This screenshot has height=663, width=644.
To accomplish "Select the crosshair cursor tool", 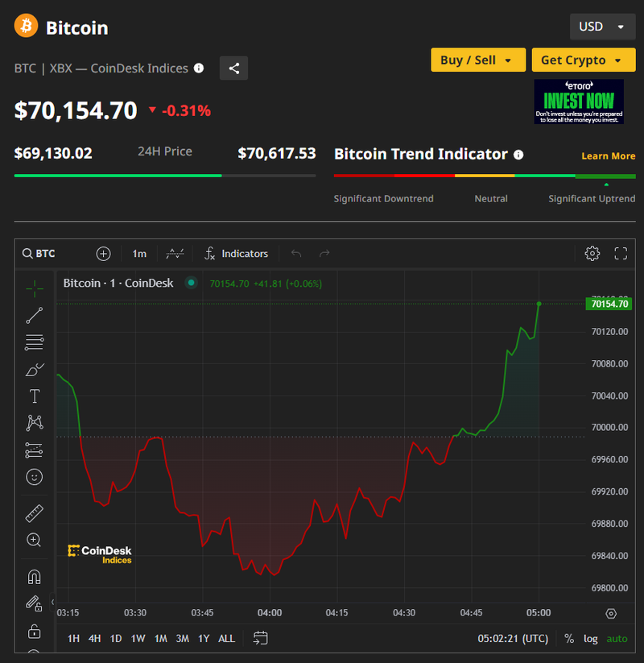I will click(34, 288).
